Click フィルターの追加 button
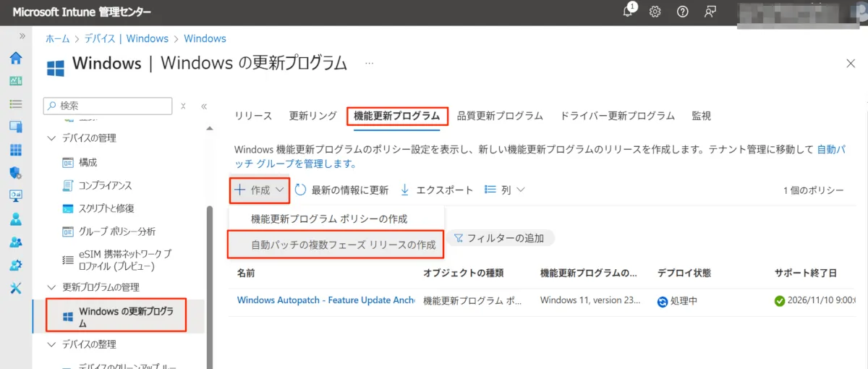The width and height of the screenshot is (868, 369). coord(499,238)
